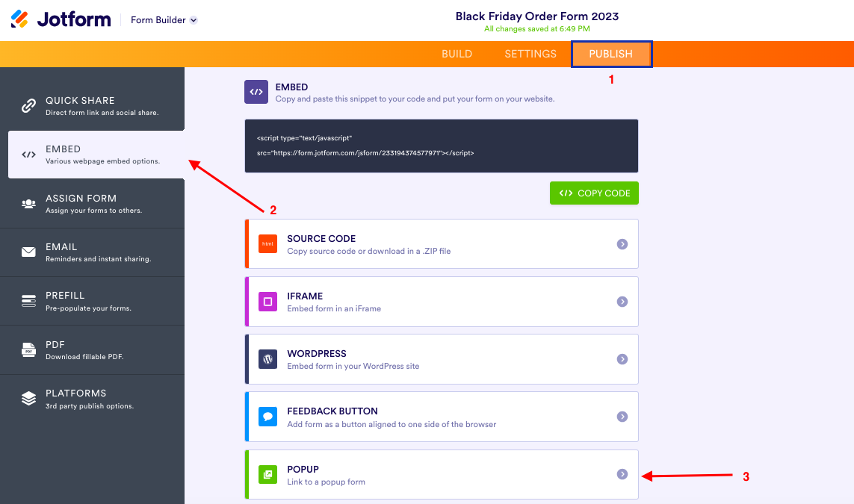The height and width of the screenshot is (504, 854).
Task: Open Quick Share in the sidebar
Action: (x=92, y=105)
